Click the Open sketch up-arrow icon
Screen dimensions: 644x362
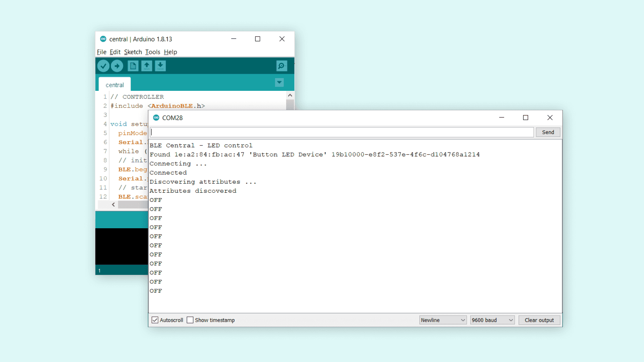point(147,66)
